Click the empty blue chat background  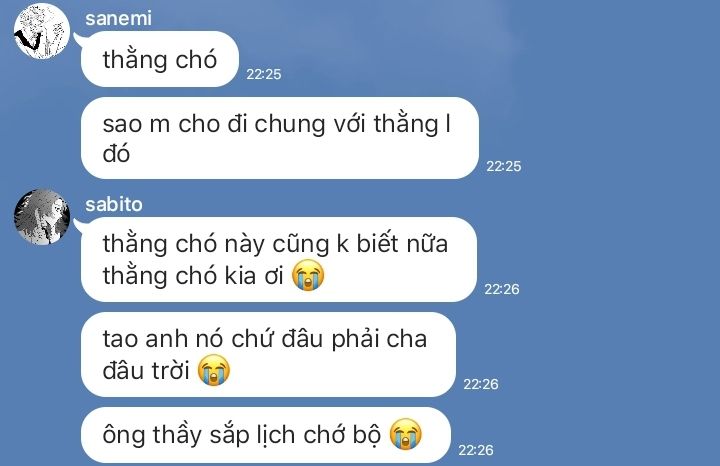620,230
